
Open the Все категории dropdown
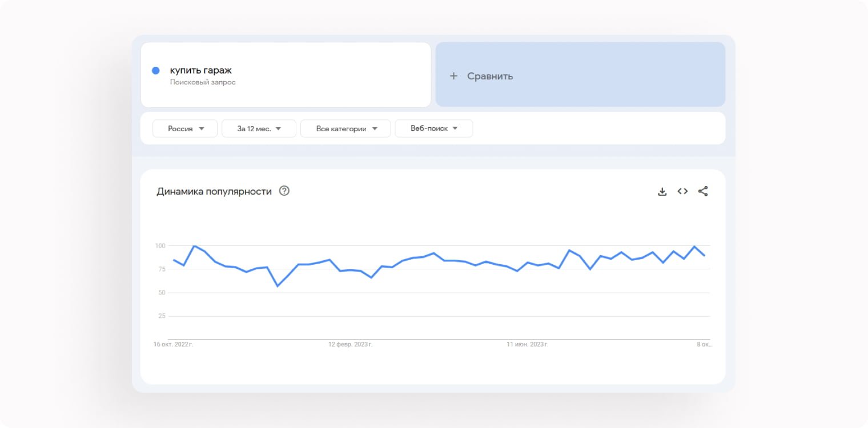pos(345,128)
